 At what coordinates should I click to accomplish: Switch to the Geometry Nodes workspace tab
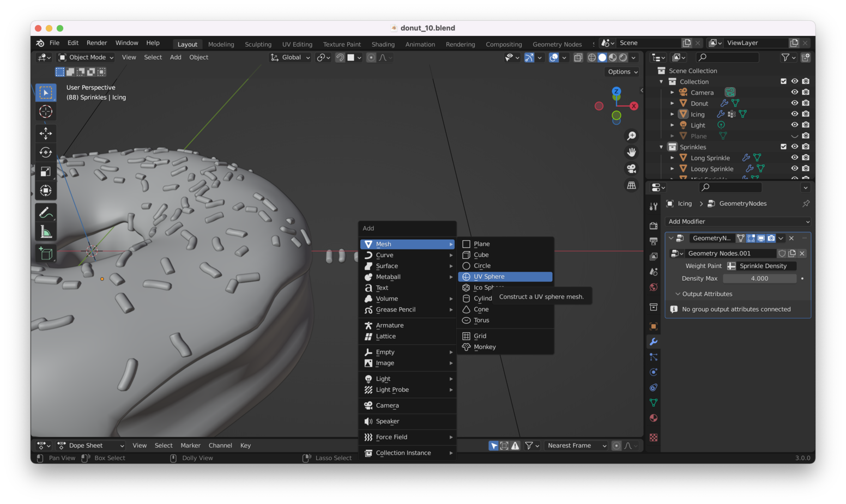coord(557,44)
